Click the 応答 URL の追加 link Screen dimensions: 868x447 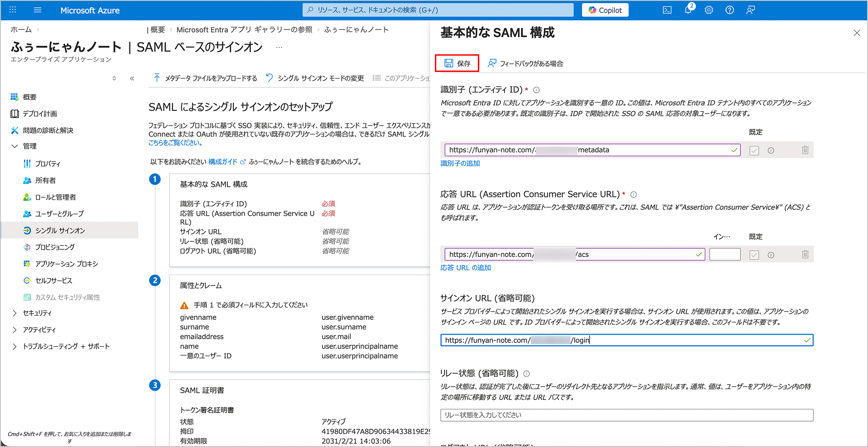click(x=465, y=268)
